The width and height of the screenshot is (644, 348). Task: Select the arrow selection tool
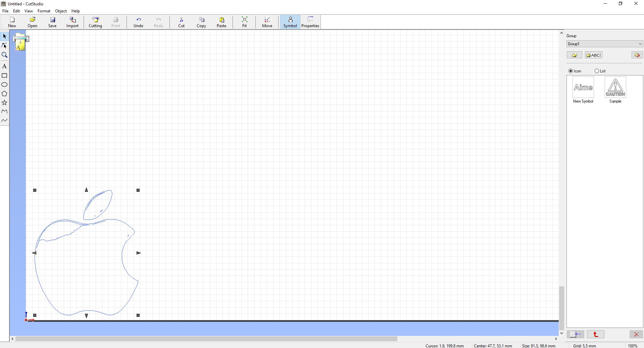(4, 36)
